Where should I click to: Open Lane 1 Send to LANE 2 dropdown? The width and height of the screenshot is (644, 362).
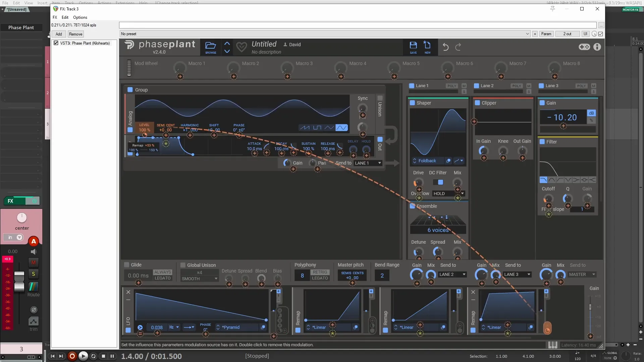pyautogui.click(x=452, y=275)
